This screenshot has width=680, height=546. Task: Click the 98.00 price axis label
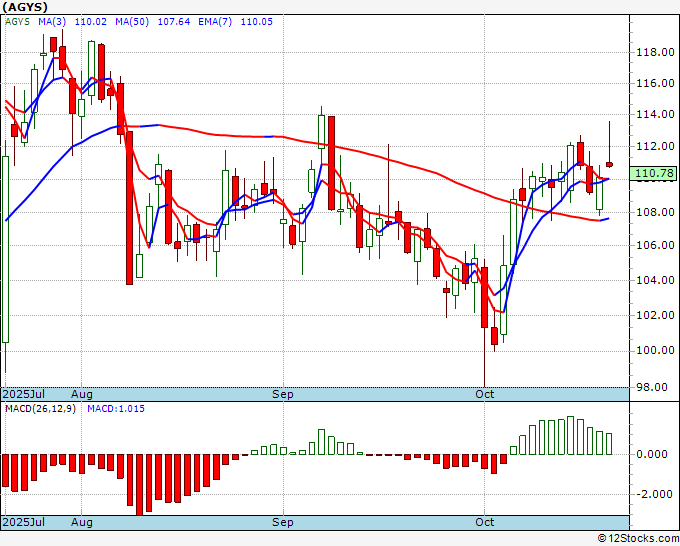pyautogui.click(x=651, y=387)
